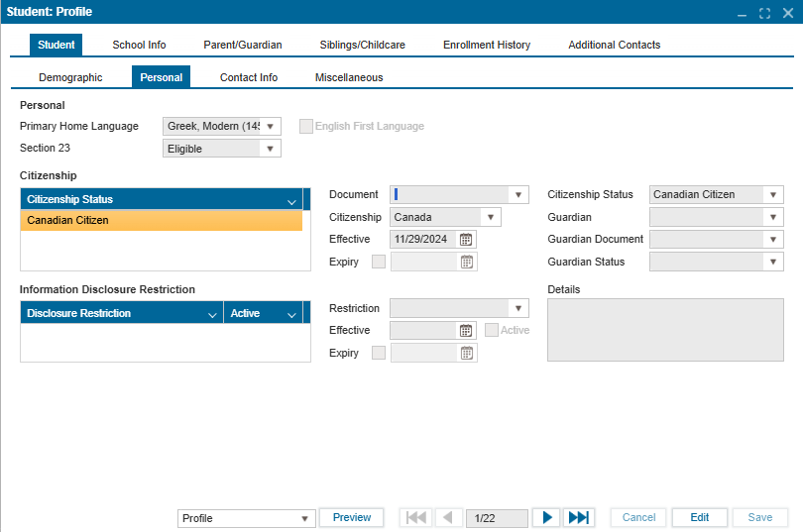Jump to the first student record
This screenshot has height=532, width=803.
coord(416,518)
